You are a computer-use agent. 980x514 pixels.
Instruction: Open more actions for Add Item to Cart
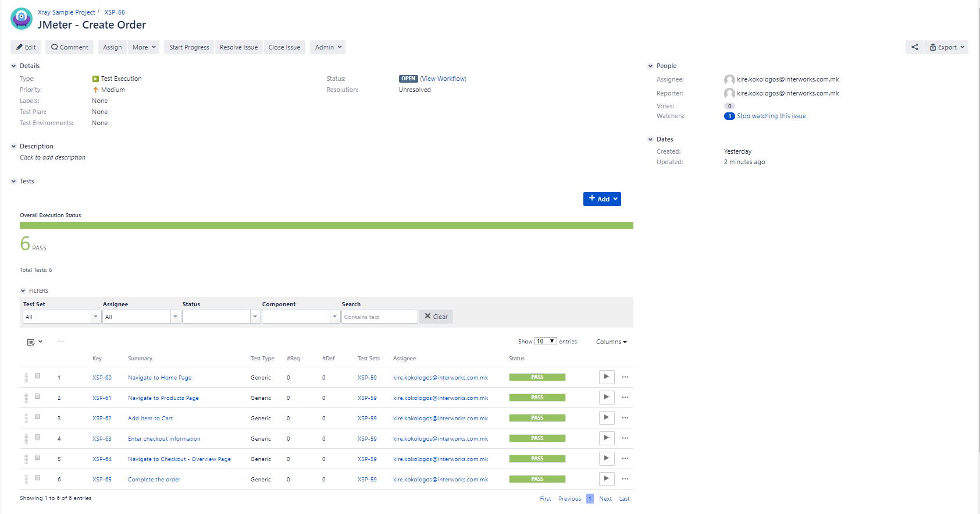(625, 418)
